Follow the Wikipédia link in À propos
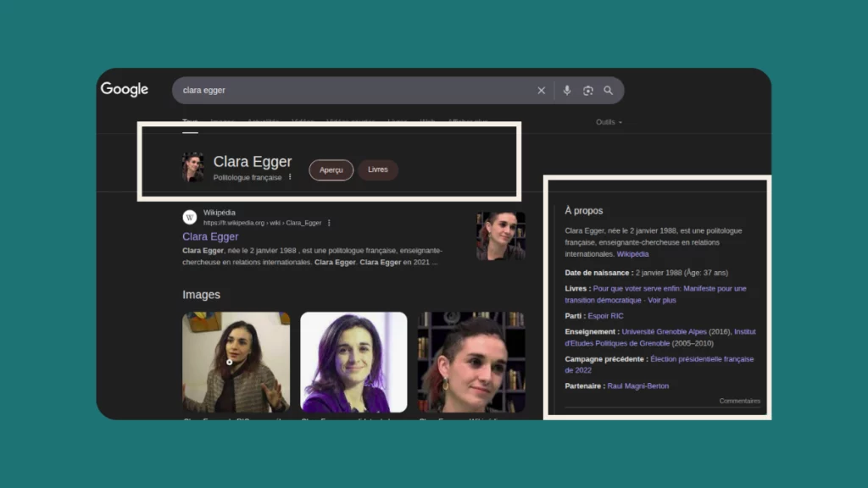Screen dimensions: 868x488 point(632,254)
